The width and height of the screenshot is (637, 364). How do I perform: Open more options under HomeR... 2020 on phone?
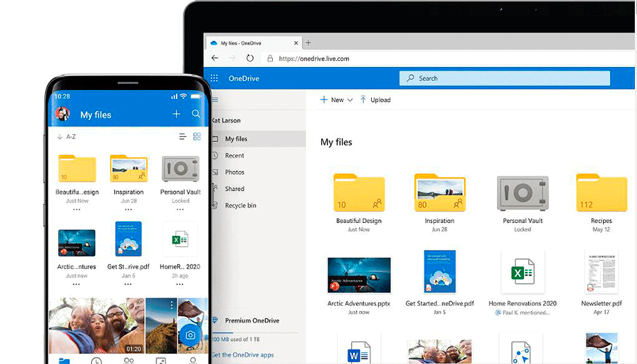pos(180,284)
